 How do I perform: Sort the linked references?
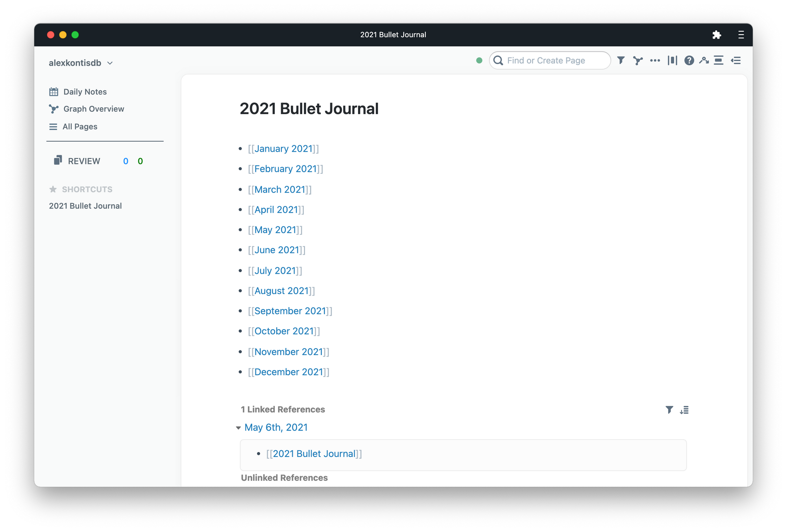tap(684, 410)
